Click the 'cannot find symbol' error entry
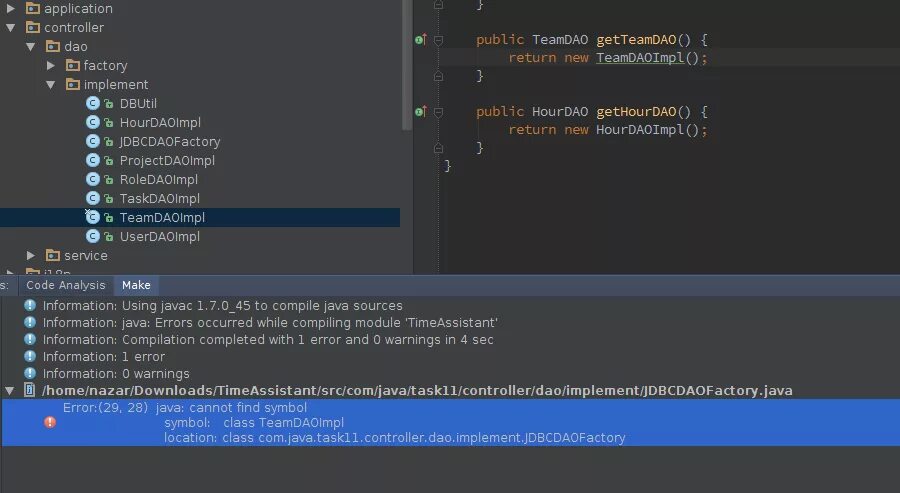This screenshot has height=493, width=900. (450, 422)
